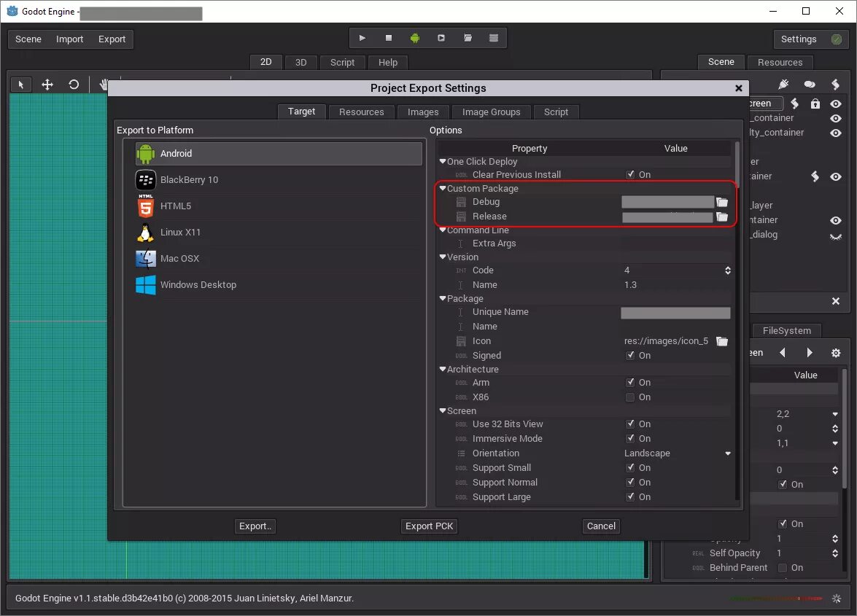Open the Settings button at top right

point(799,39)
